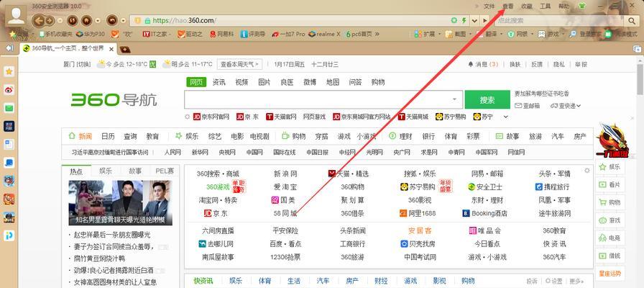Click the magnifier search icon in browser search box
This screenshot has width=644, height=288.
click(632, 21)
